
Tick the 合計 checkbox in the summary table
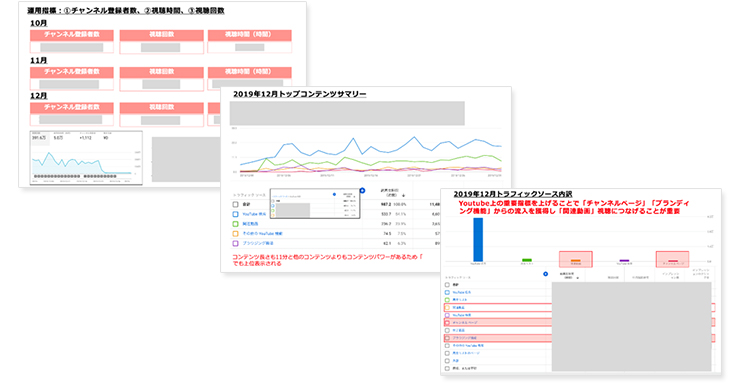pyautogui.click(x=235, y=204)
